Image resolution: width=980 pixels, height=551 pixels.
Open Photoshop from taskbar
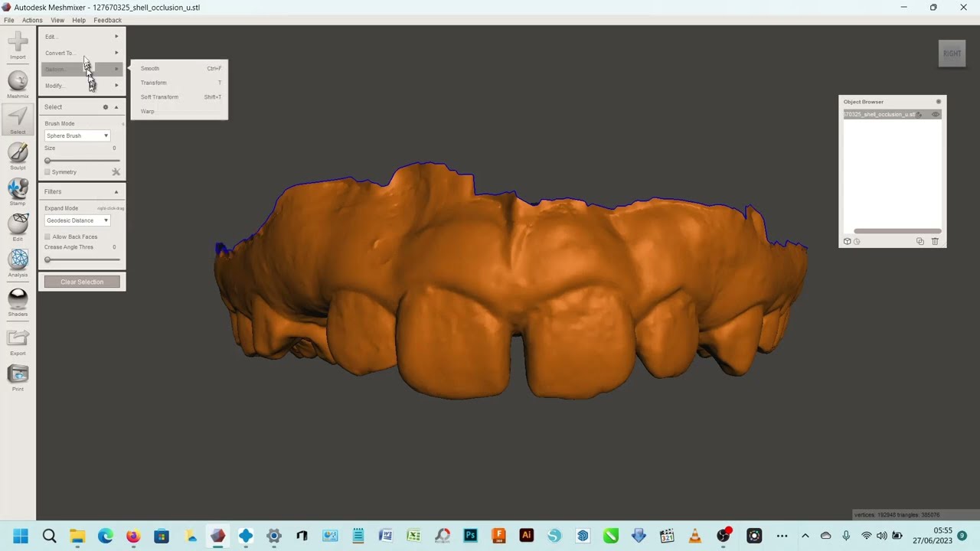coord(470,536)
